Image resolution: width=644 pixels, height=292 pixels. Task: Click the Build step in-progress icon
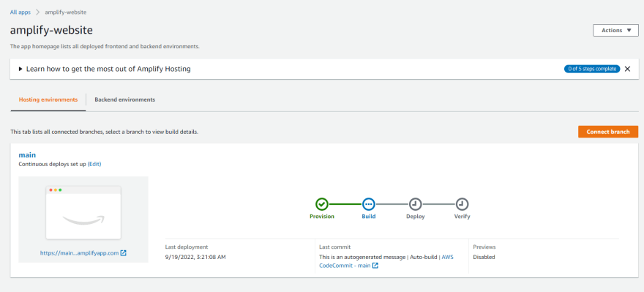368,203
